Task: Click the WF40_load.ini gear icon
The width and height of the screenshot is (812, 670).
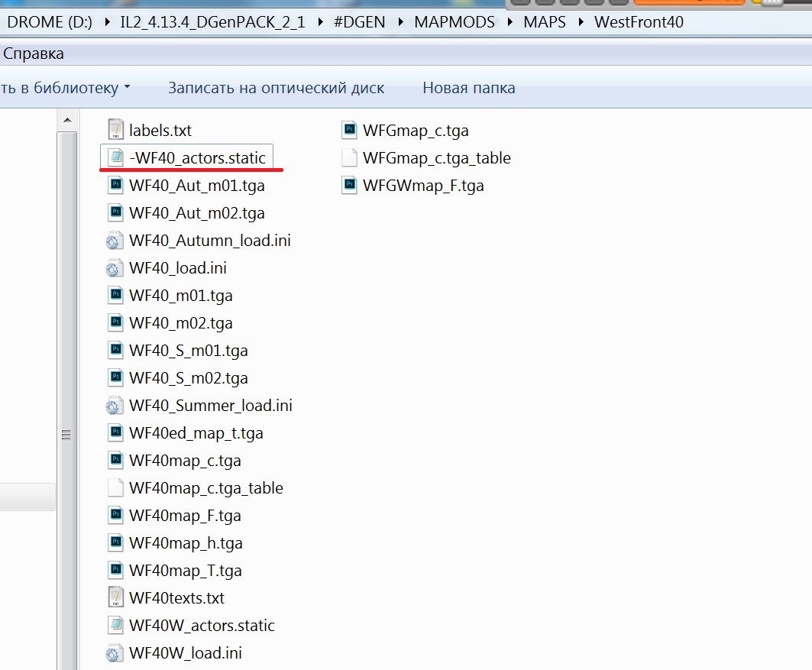Action: point(115,267)
